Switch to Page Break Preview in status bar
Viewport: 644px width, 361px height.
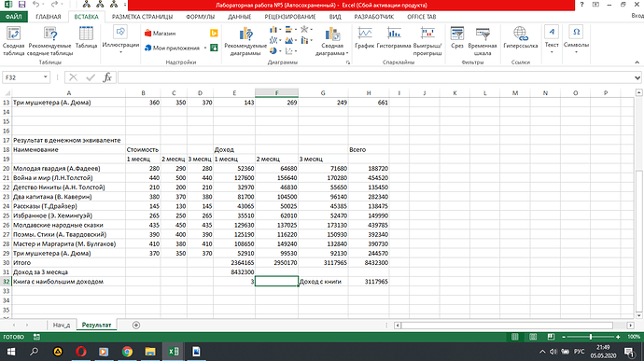point(551,337)
